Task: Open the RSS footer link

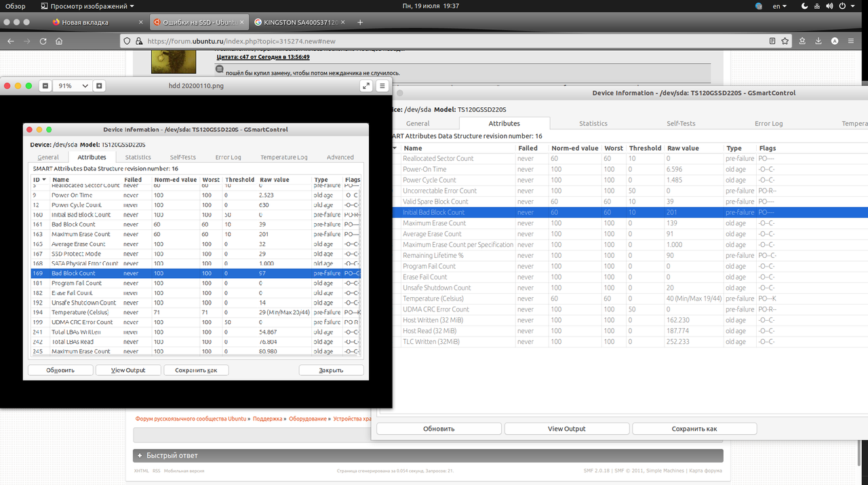Action: pyautogui.click(x=157, y=471)
